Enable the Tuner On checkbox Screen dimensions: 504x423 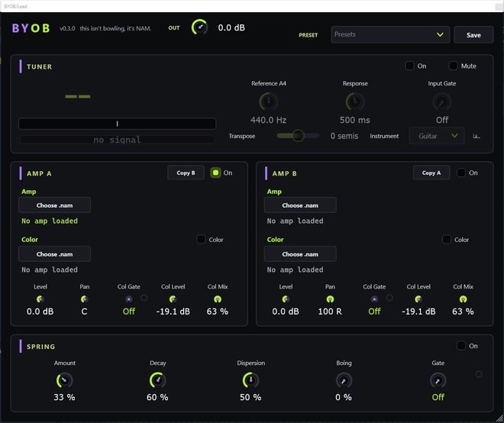[x=409, y=66]
